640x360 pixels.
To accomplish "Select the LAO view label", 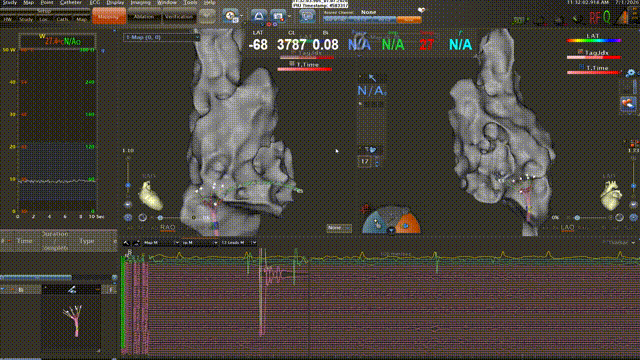I will click(x=567, y=227).
